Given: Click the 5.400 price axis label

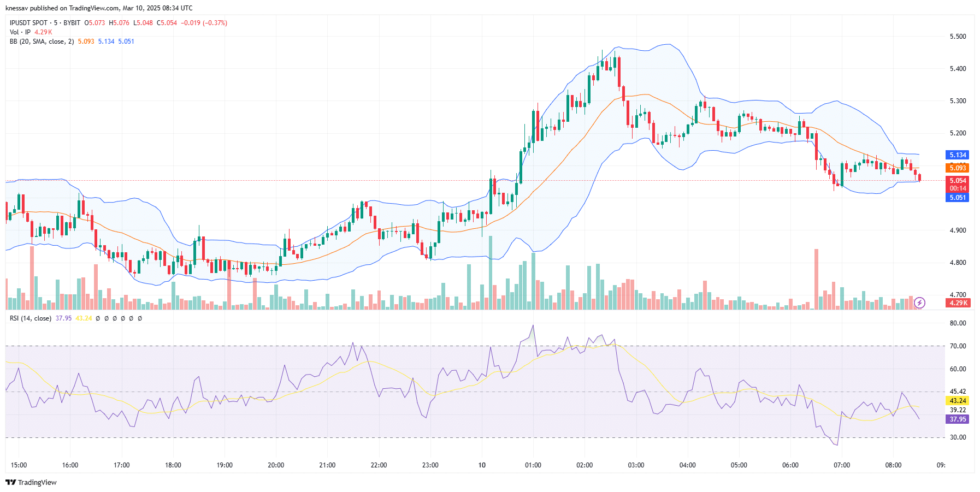Looking at the screenshot, I should 958,69.
